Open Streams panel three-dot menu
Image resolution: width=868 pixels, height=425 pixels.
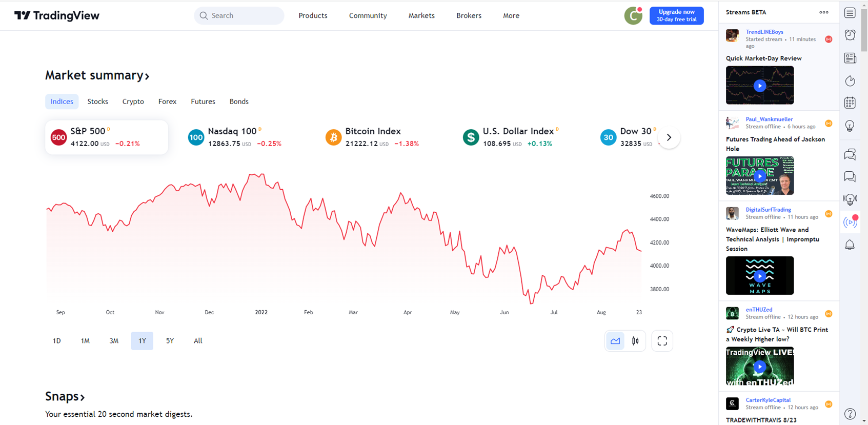(824, 12)
